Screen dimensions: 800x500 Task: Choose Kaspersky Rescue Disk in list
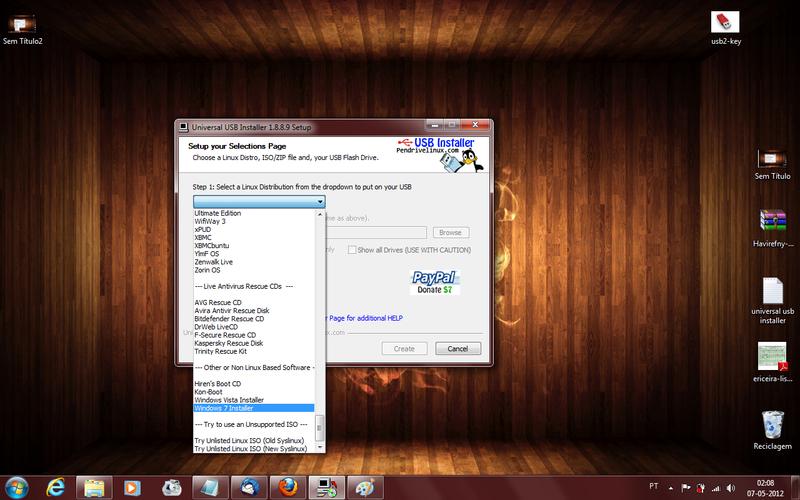coord(254,343)
